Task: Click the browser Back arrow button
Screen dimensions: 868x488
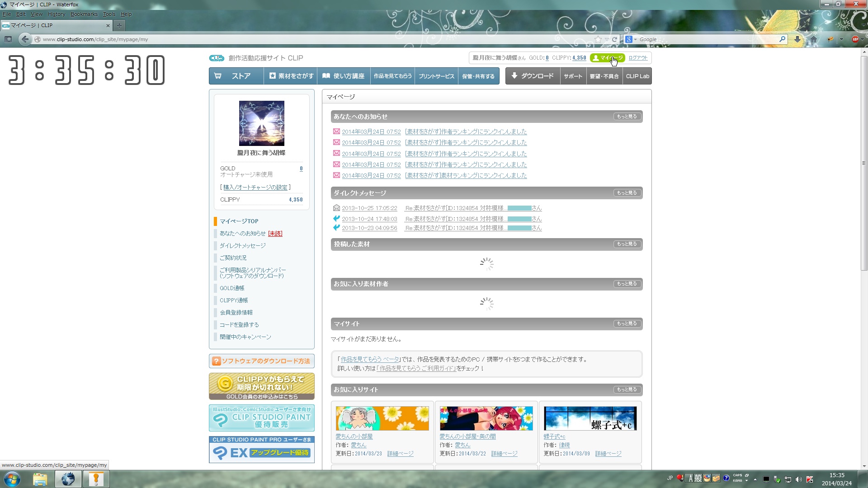Action: (25, 39)
